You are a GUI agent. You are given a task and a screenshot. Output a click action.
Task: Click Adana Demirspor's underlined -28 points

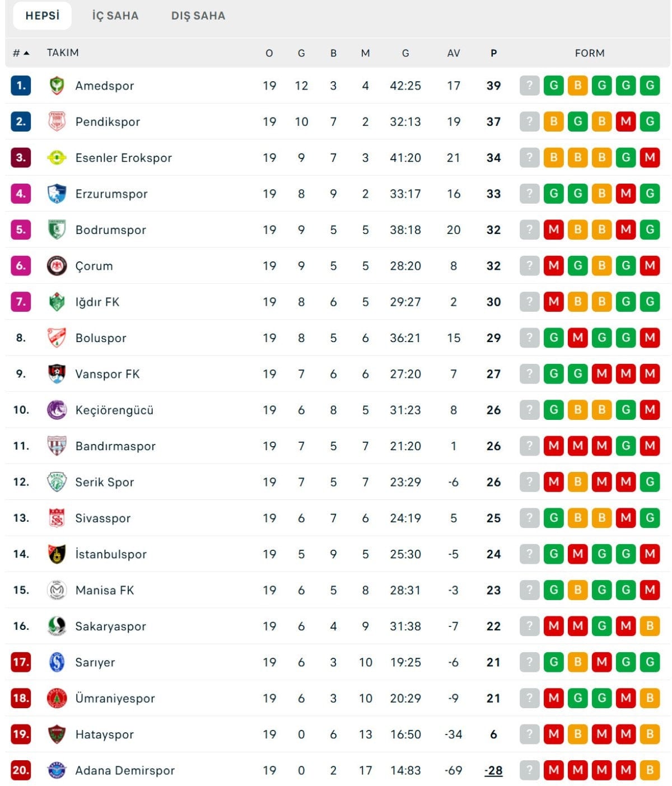pyautogui.click(x=493, y=770)
